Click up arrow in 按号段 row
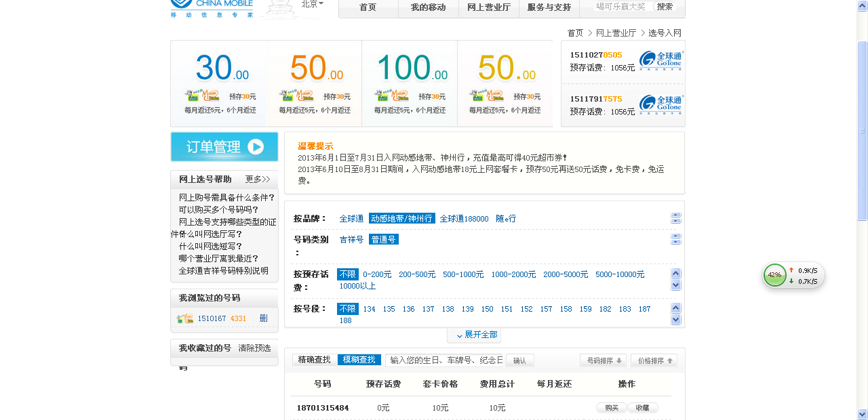This screenshot has height=420, width=868. click(675, 308)
